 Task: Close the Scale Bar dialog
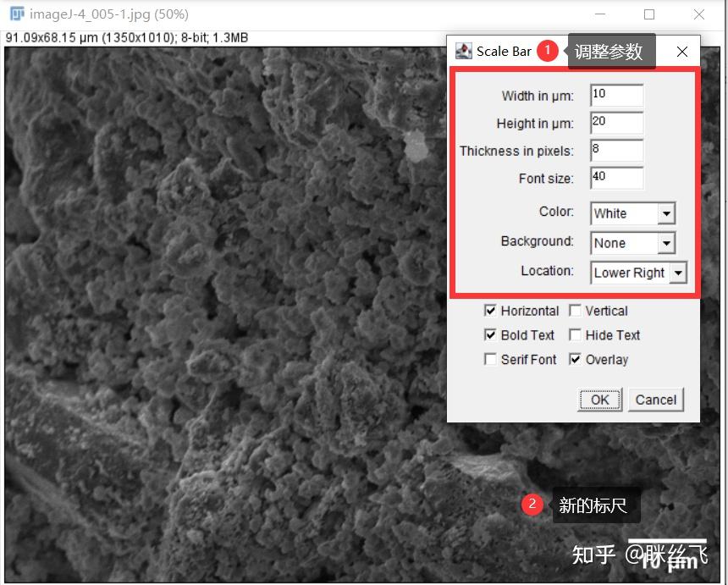tap(681, 51)
